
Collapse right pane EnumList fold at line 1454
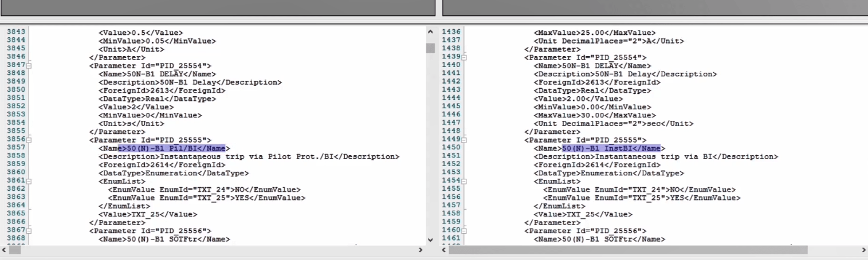pyautogui.click(x=464, y=181)
